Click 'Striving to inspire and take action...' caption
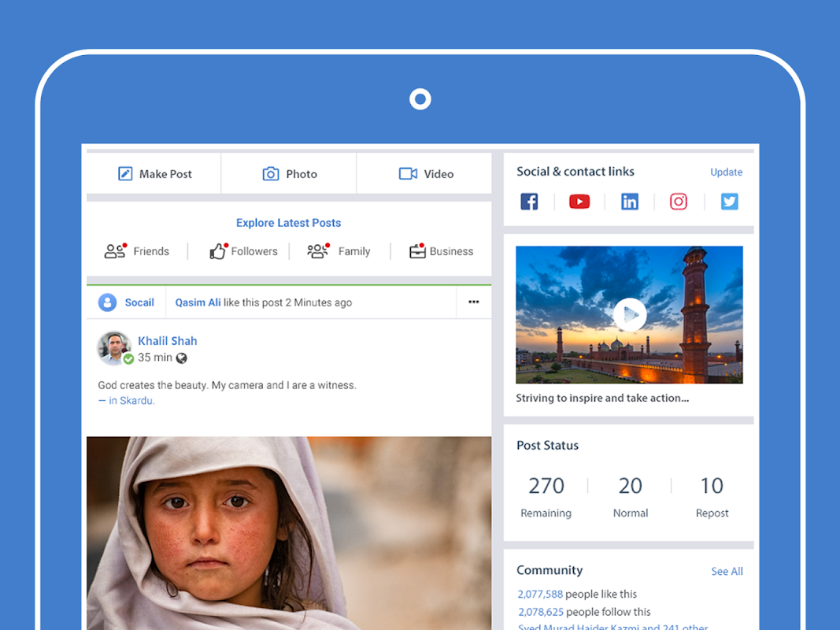The height and width of the screenshot is (630, 840). coord(602,398)
